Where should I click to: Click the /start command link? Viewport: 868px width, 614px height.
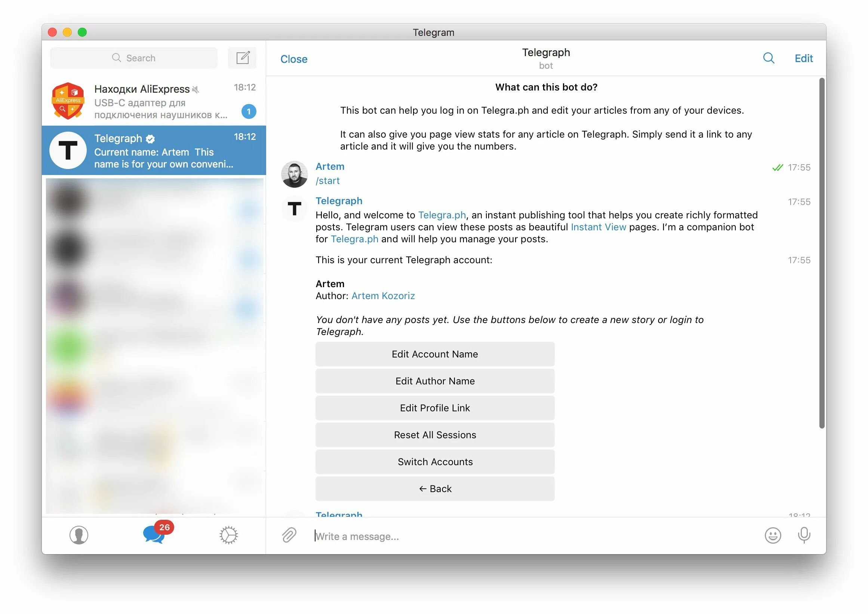[327, 181]
